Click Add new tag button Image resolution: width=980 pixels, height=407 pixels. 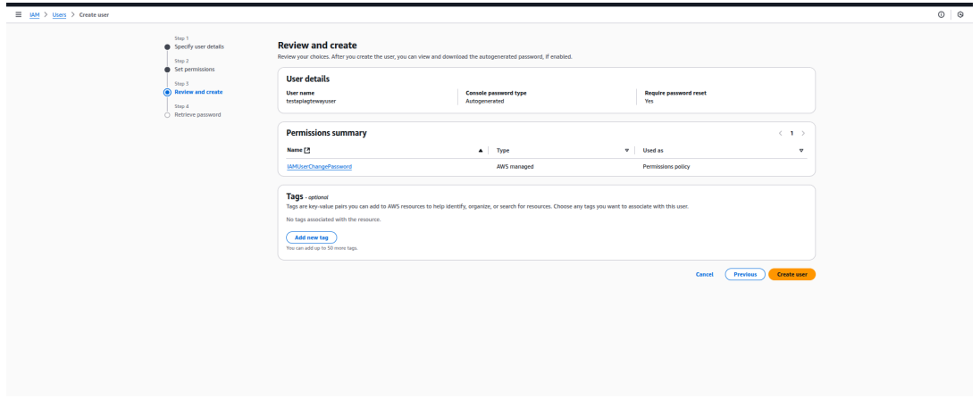[x=311, y=237]
